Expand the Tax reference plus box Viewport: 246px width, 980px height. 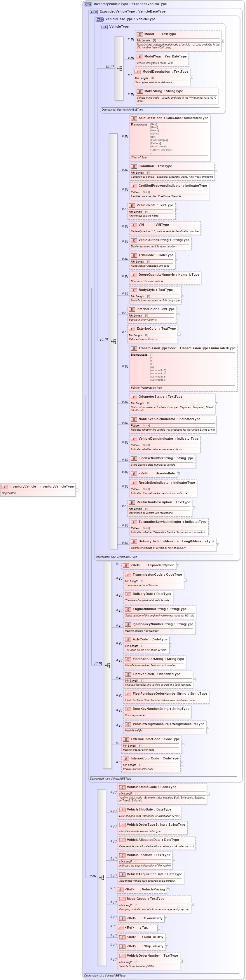point(159,928)
